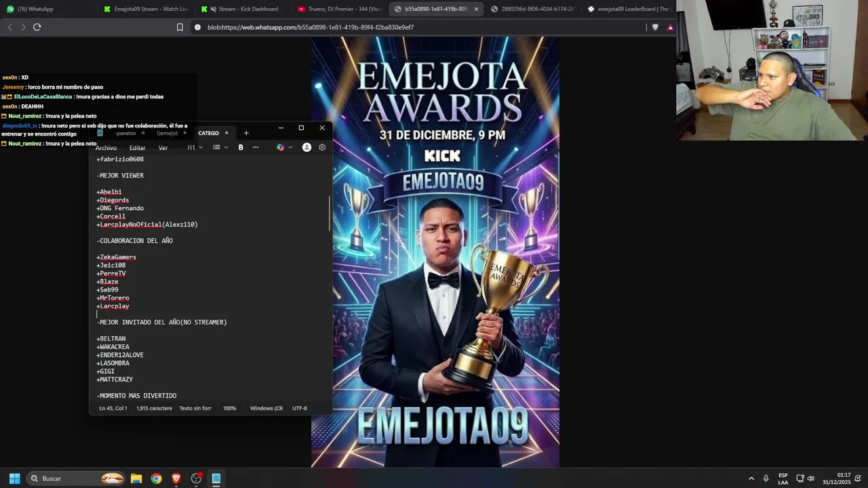Image resolution: width=868 pixels, height=488 pixels.
Task: Add a new Notepad tab
Action: coord(246,133)
